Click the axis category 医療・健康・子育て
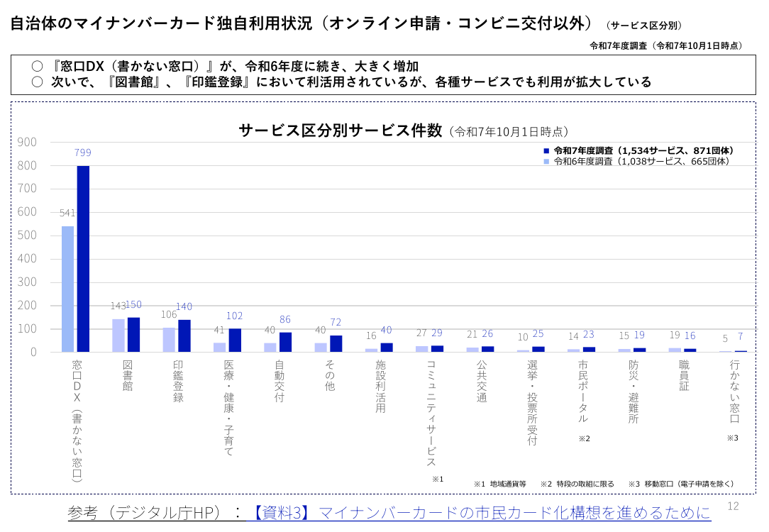The height and width of the screenshot is (532, 769). coord(228,408)
